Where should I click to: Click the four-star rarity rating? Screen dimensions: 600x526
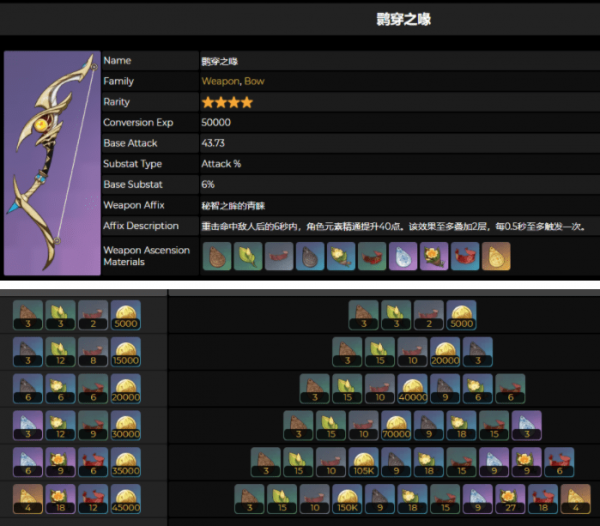227,102
